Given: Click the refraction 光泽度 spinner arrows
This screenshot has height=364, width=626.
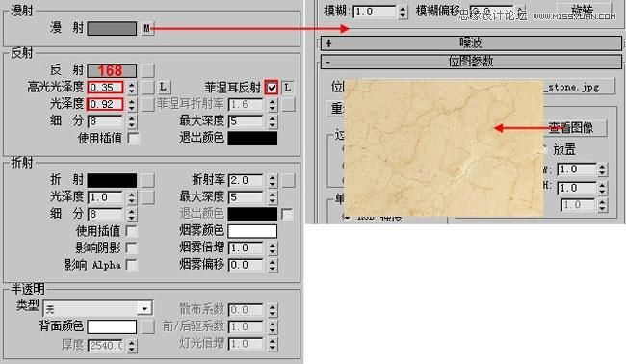Looking at the screenshot, I should pyautogui.click(x=131, y=197).
